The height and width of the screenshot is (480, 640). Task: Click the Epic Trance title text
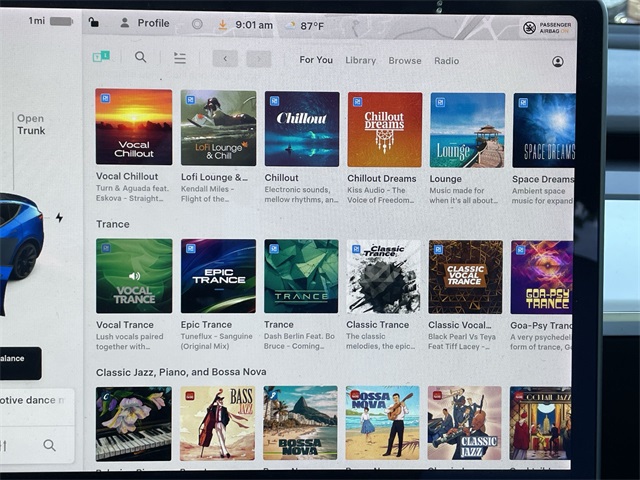[206, 324]
